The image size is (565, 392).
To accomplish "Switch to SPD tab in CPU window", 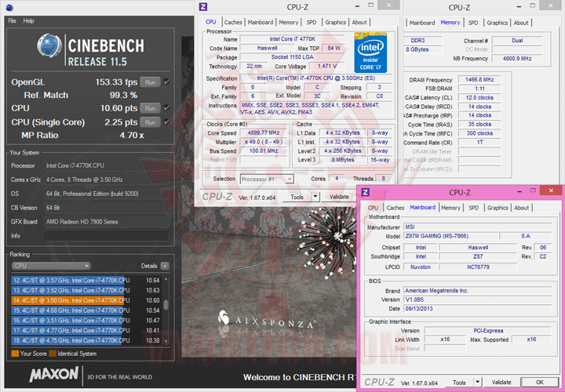I will 311,22.
